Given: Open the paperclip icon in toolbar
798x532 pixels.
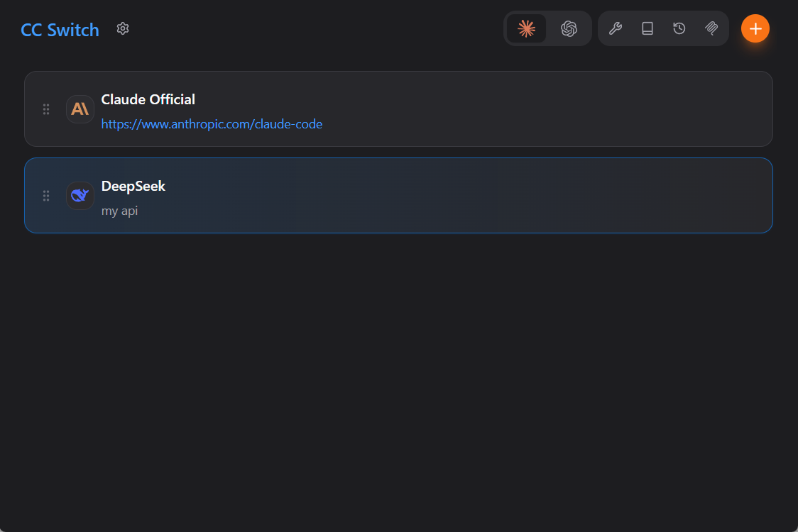Looking at the screenshot, I should (711, 28).
